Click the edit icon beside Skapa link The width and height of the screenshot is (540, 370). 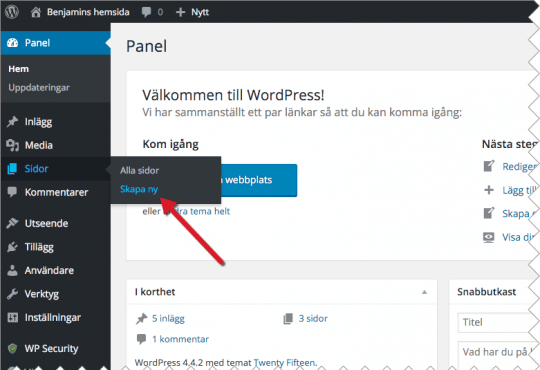[x=489, y=213]
